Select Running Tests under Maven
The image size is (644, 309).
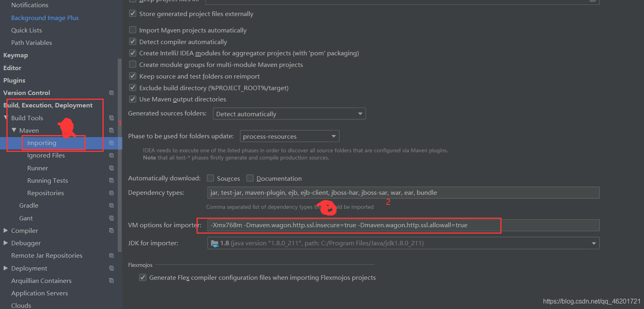48,180
